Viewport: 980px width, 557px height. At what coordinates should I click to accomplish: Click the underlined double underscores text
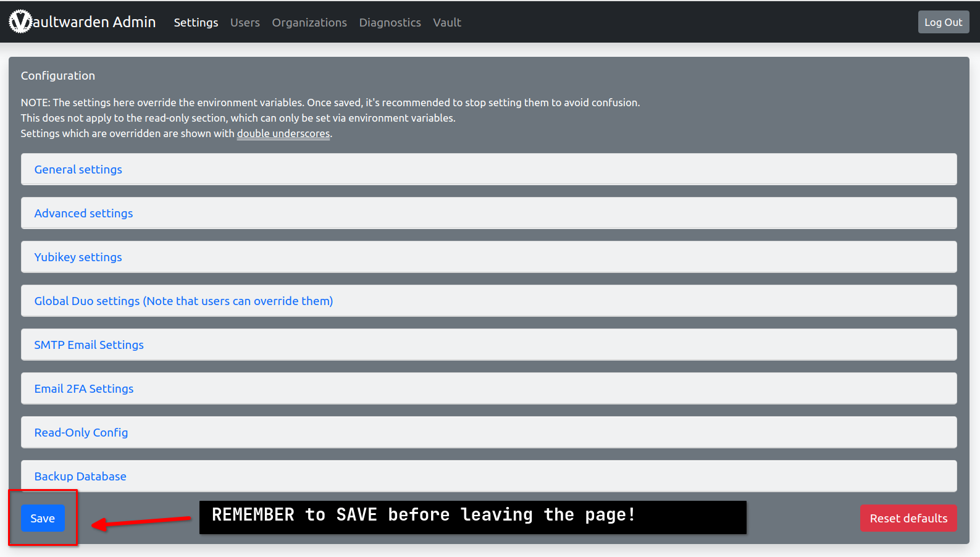click(283, 133)
